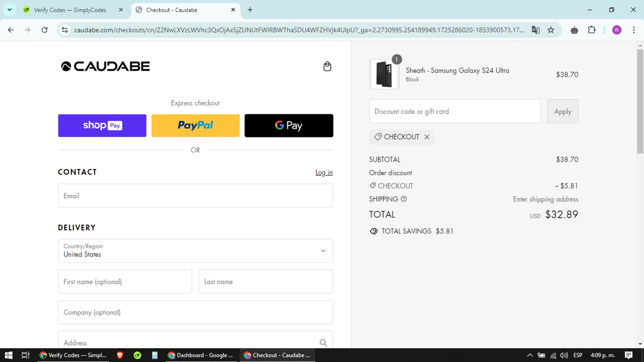Click the Log in link
The height and width of the screenshot is (362, 644).
(324, 172)
